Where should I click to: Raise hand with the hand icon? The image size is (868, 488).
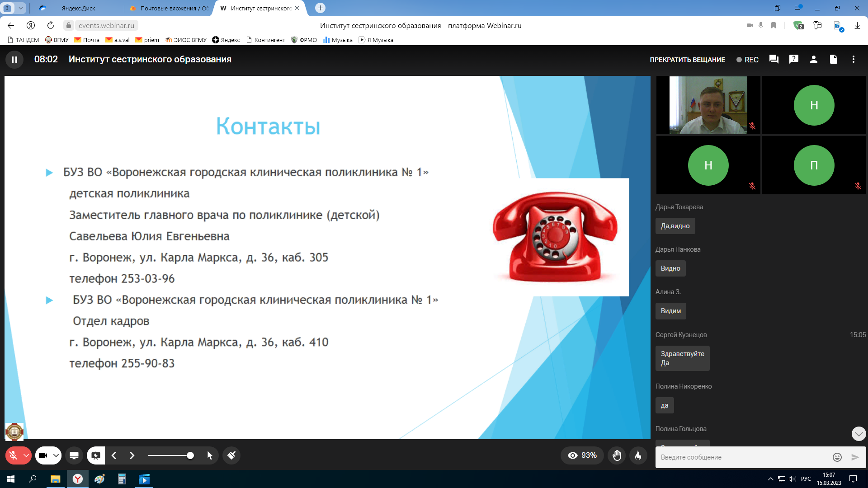click(x=617, y=455)
